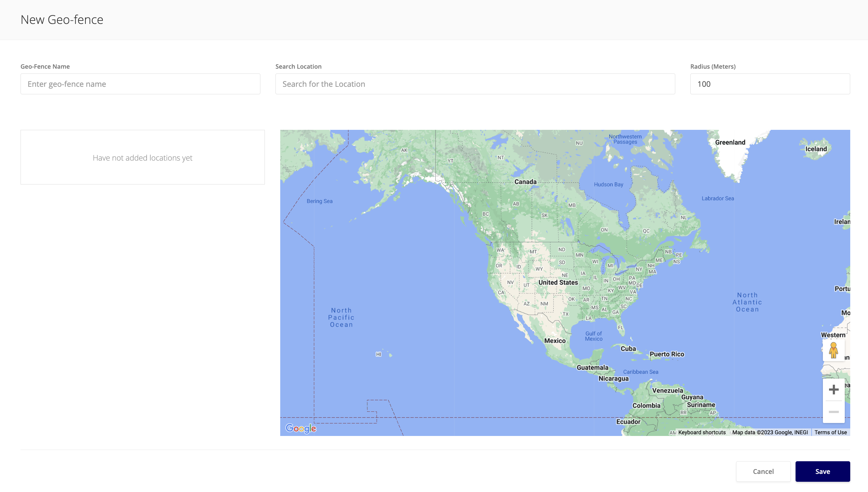This screenshot has width=868, height=492.
Task: Click the Cancel button
Action: (763, 471)
